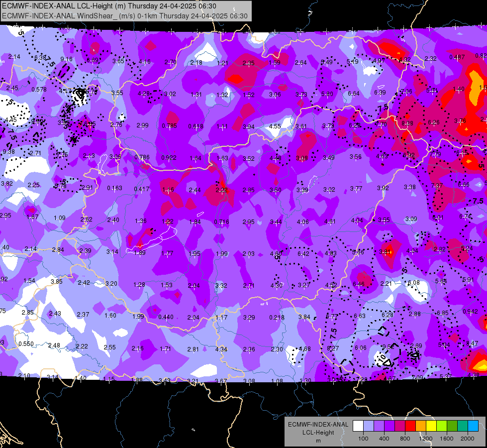
Task: Click the wind shear value '8.27'
Action: click(x=333, y=348)
